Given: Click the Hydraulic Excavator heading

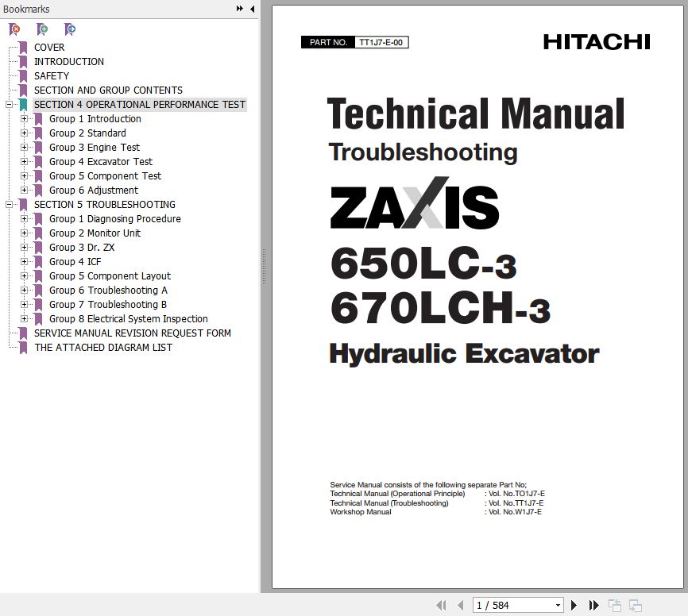Looking at the screenshot, I should [x=464, y=354].
